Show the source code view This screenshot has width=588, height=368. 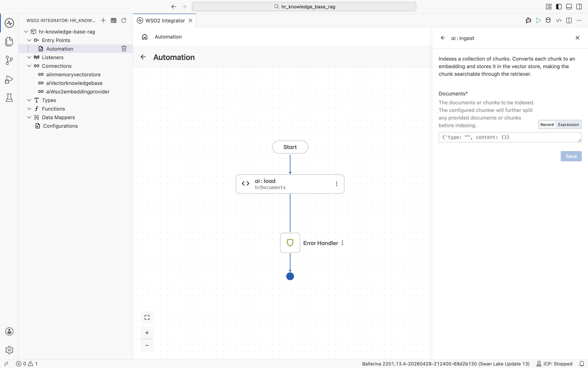pos(559,20)
